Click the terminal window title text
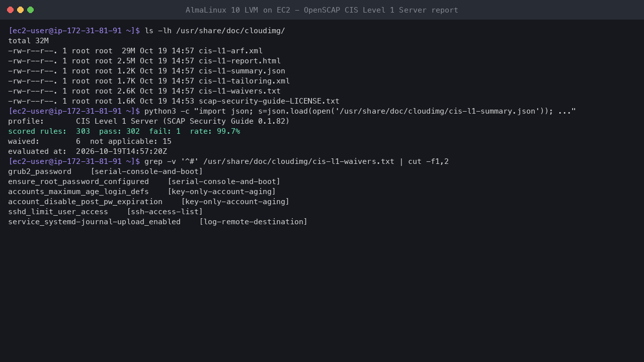The height and width of the screenshot is (362, 644). click(322, 10)
